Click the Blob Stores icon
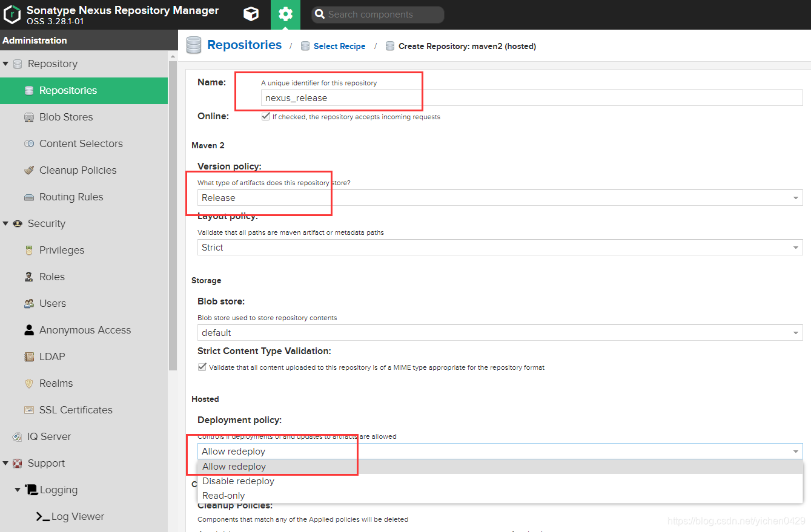The image size is (811, 532). click(29, 117)
